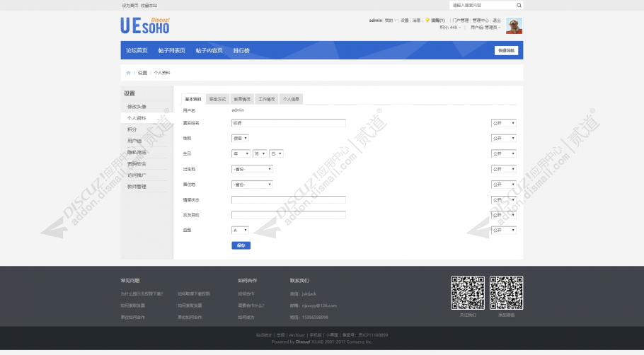Open the 出生地 province dropdown
Screen dimensions: 644x355
click(252, 169)
